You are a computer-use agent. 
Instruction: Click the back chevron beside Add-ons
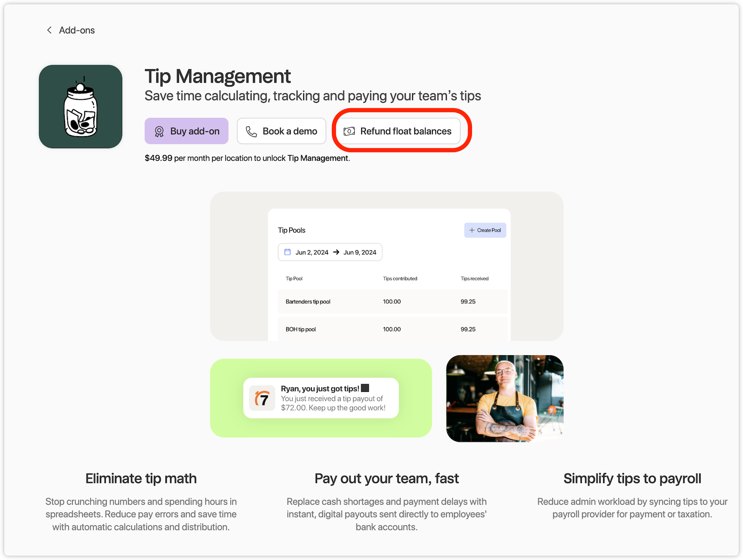tap(49, 30)
